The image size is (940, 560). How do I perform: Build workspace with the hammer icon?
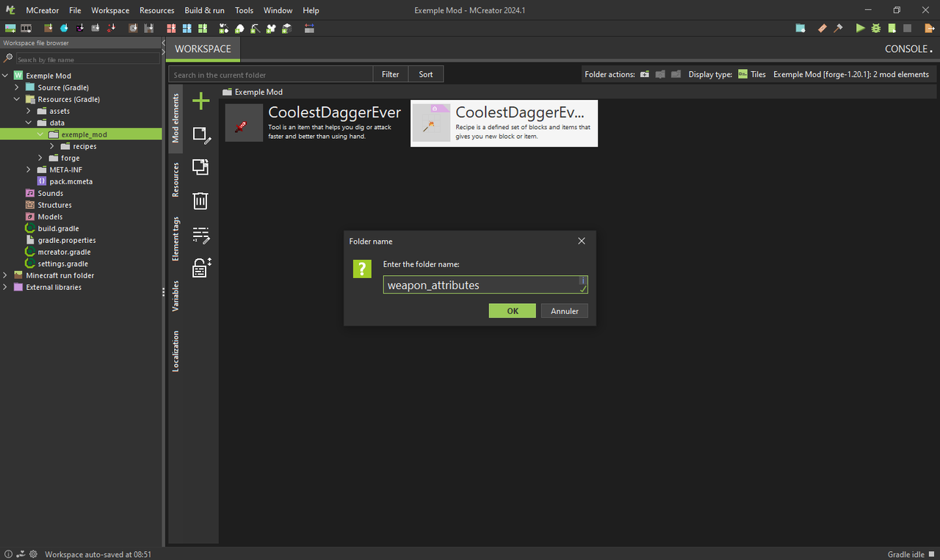coord(839,29)
